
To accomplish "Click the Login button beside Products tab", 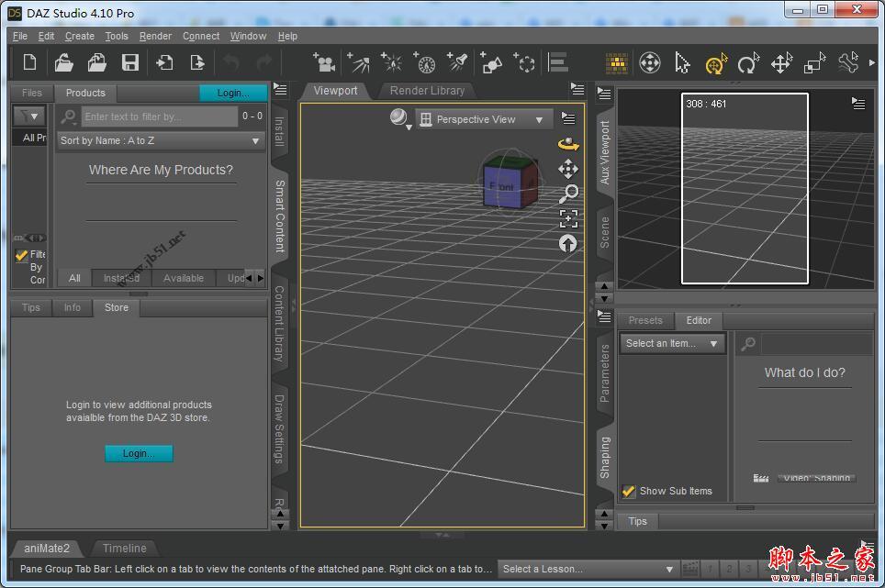I will pyautogui.click(x=233, y=93).
